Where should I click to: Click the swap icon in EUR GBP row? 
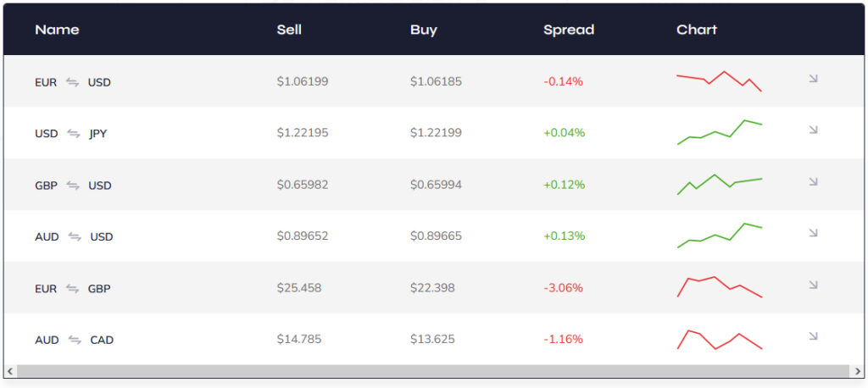click(x=73, y=289)
